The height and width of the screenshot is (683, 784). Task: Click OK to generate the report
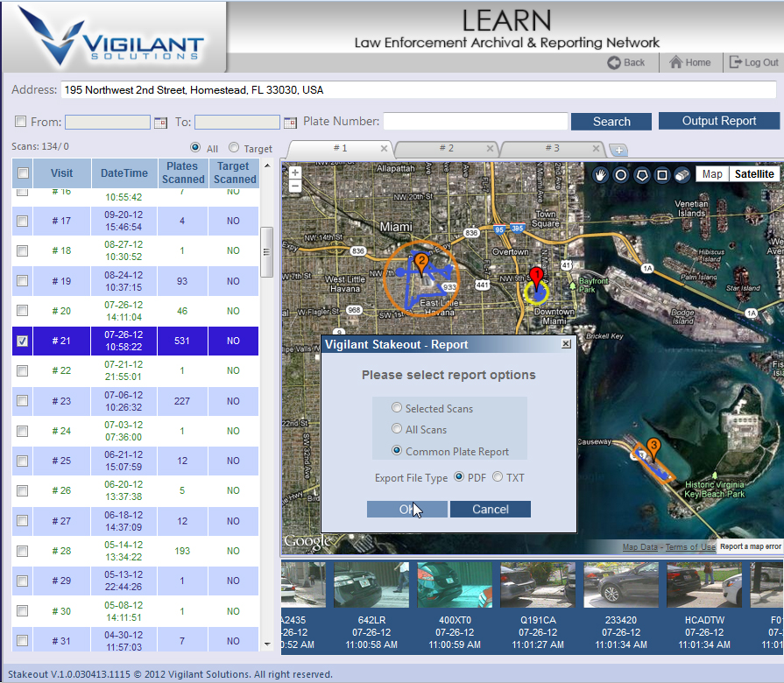(x=407, y=509)
